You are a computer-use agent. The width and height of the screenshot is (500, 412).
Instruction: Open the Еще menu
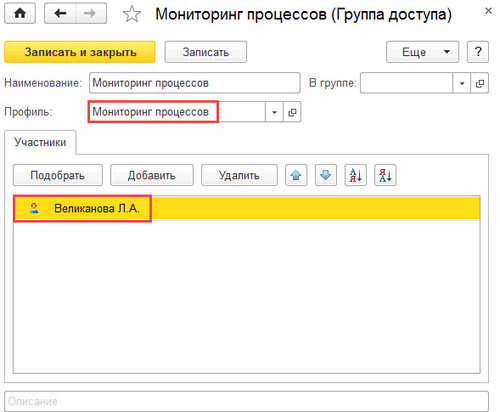[422, 52]
